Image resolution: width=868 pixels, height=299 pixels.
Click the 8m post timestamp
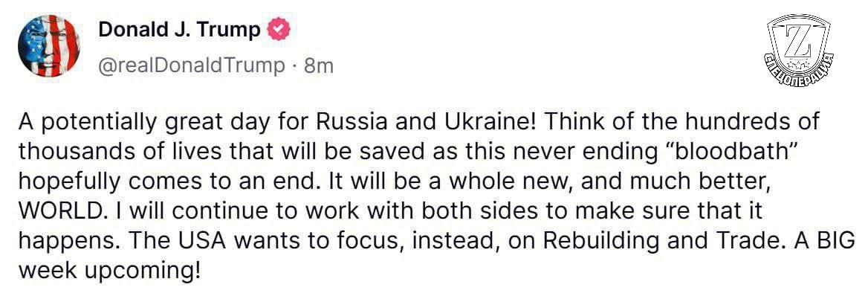[319, 65]
